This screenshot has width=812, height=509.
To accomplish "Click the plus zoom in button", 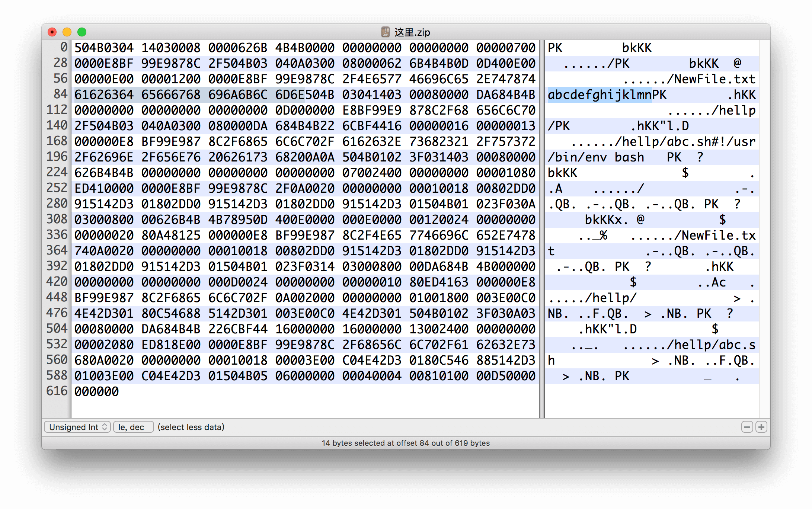I will 761,426.
